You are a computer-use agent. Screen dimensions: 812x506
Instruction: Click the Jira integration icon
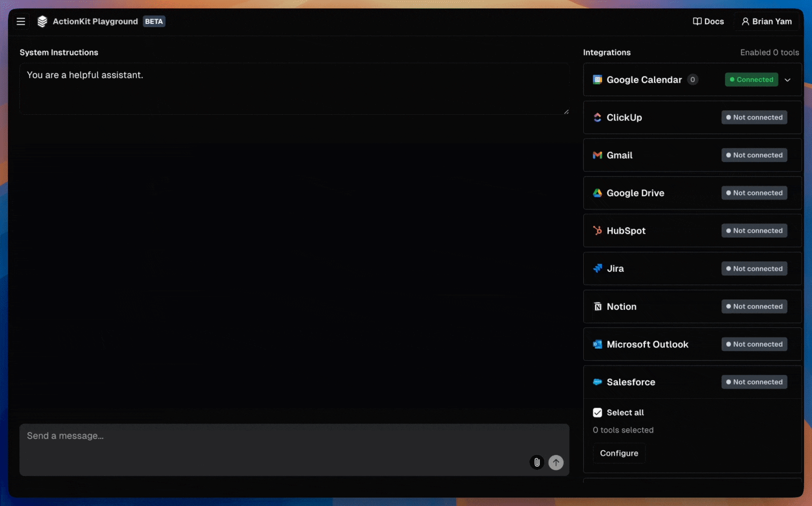(x=597, y=268)
